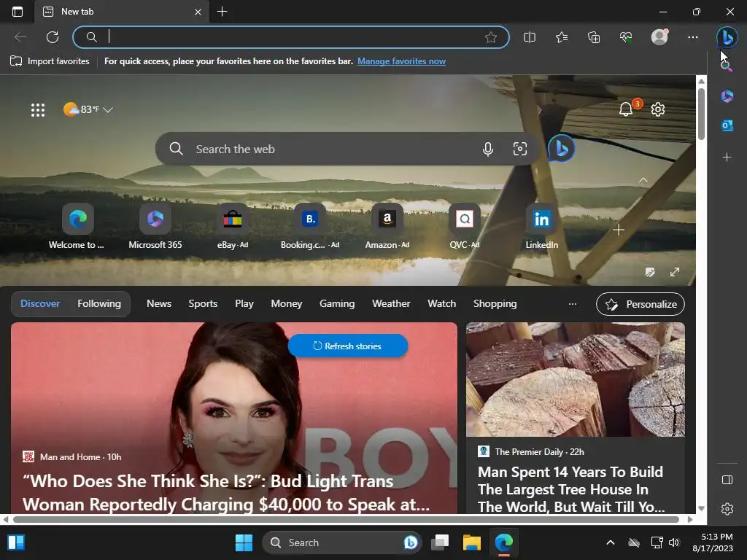Open the News feed tab
The width and height of the screenshot is (747, 560).
[158, 304]
